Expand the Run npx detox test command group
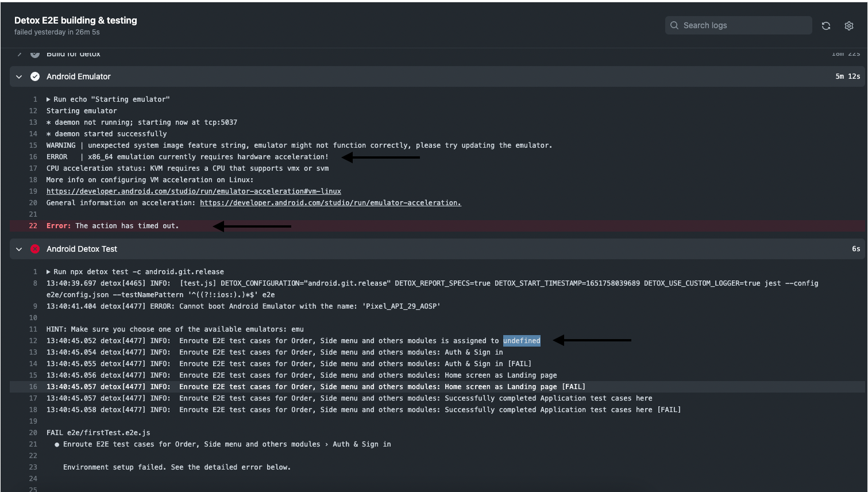868x492 pixels. (48, 271)
